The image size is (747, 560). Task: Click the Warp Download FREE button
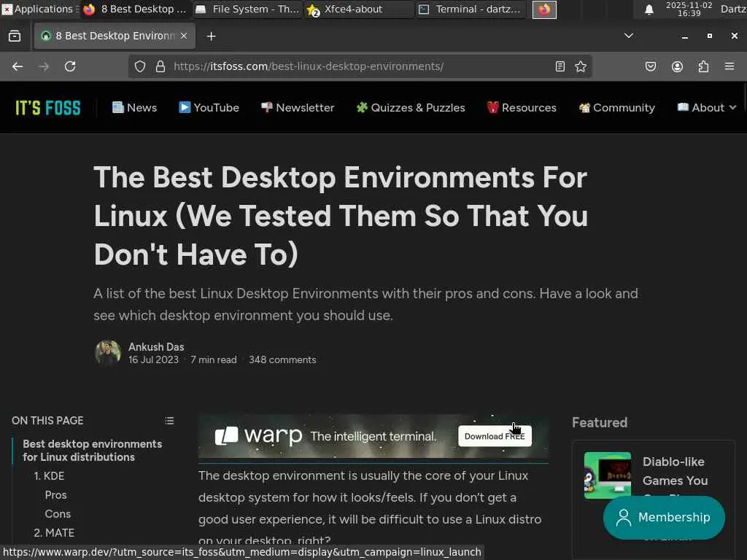click(495, 436)
